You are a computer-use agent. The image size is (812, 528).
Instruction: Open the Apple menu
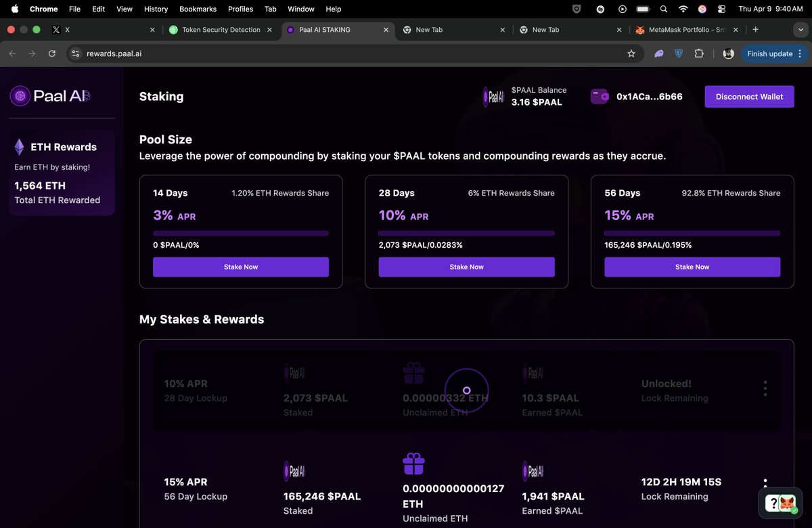(x=15, y=9)
